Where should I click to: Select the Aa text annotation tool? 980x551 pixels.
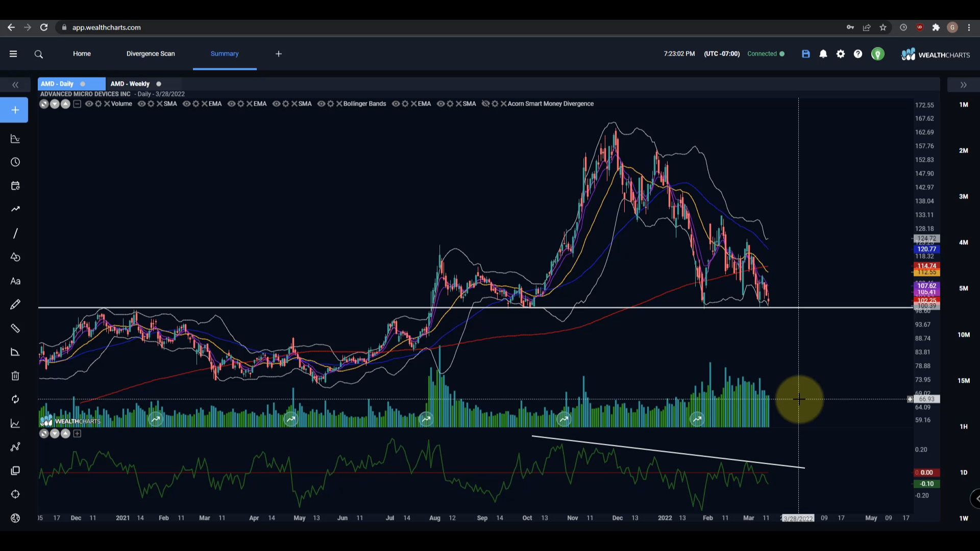point(15,281)
